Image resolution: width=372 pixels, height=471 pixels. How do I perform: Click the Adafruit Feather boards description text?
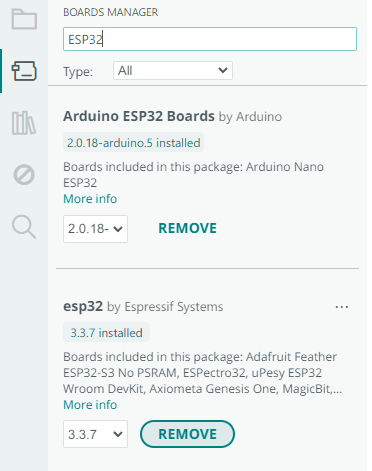(x=203, y=373)
